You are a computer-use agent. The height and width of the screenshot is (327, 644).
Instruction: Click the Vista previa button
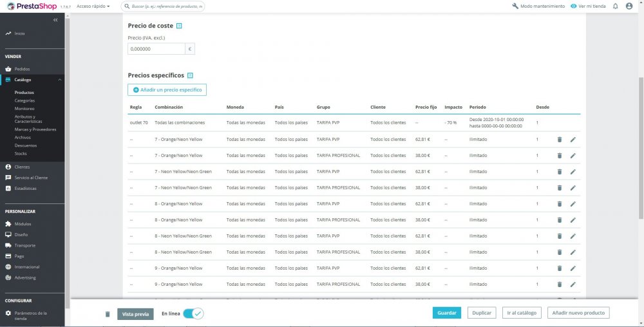pyautogui.click(x=135, y=314)
